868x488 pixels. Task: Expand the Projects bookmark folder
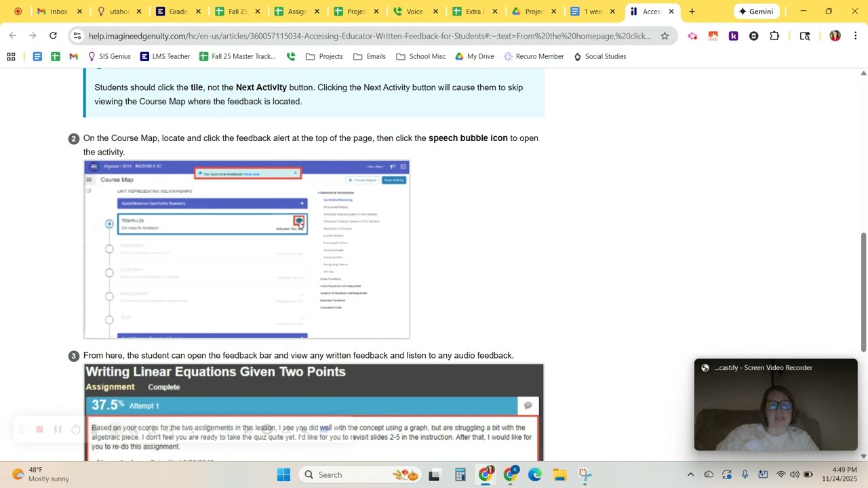(324, 56)
